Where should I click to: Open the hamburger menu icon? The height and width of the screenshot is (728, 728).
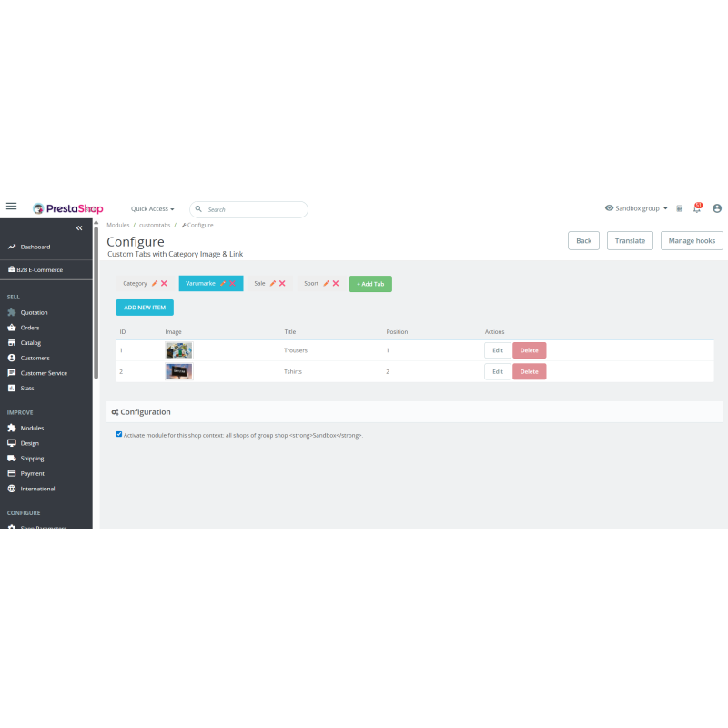[11, 207]
